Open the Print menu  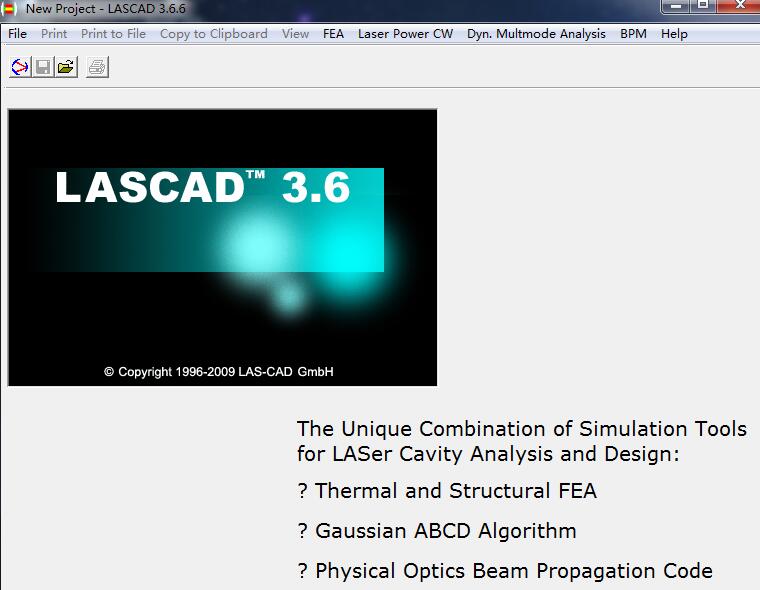(54, 34)
